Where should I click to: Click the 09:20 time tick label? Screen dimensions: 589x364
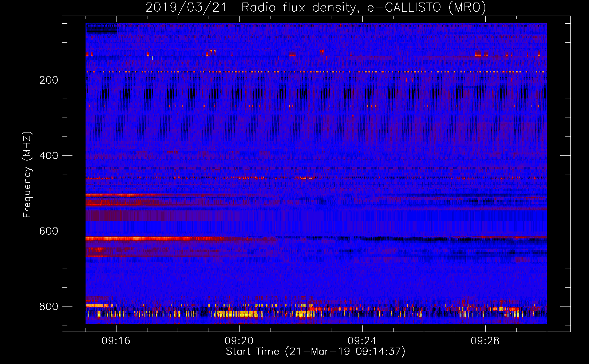(239, 341)
